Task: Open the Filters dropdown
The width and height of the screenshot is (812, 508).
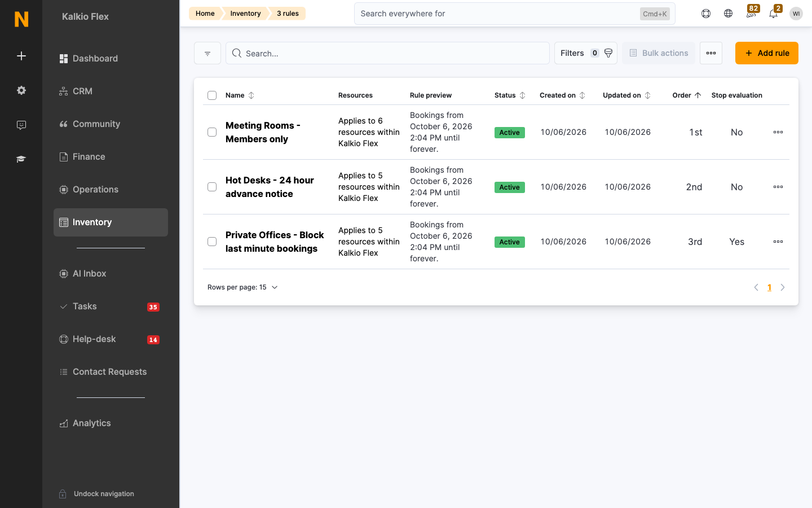Action: tap(586, 53)
